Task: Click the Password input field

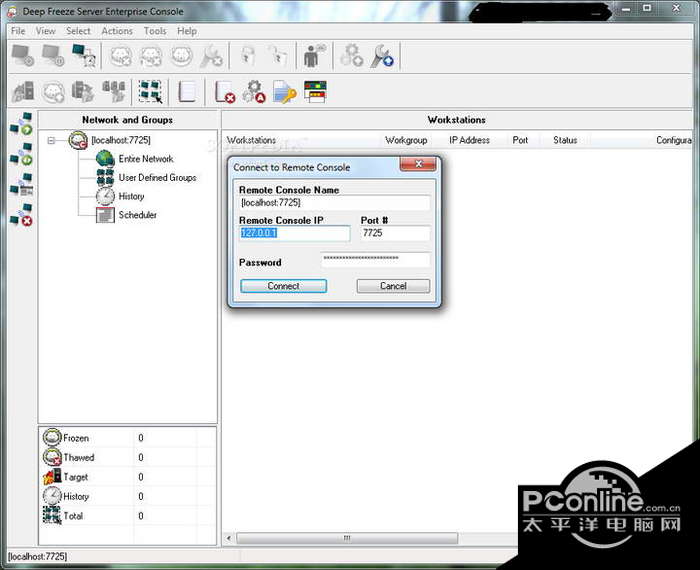Action: click(x=375, y=259)
